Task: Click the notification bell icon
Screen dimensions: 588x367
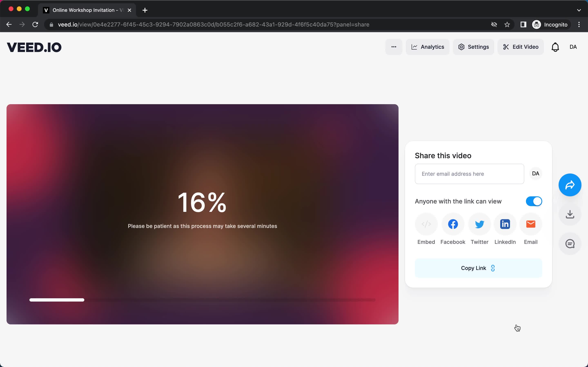Action: point(555,46)
